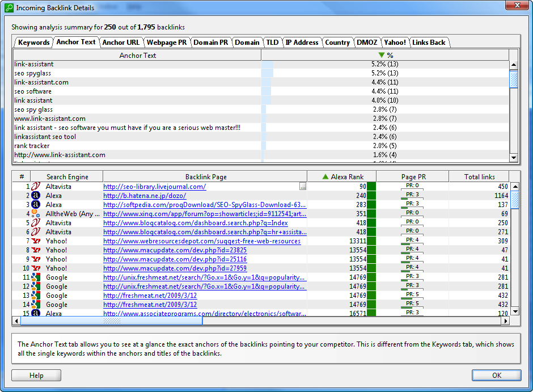Select the 'seo spyglass' anchor text row

[x=261, y=73]
